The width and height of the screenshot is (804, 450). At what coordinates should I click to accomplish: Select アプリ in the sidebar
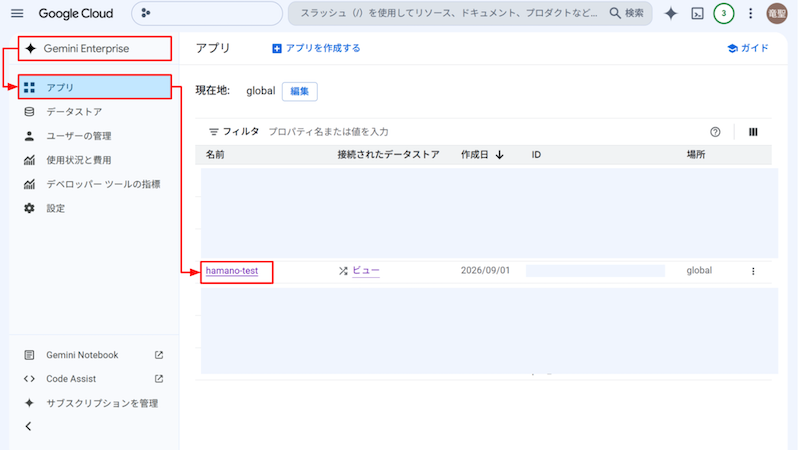tap(95, 87)
